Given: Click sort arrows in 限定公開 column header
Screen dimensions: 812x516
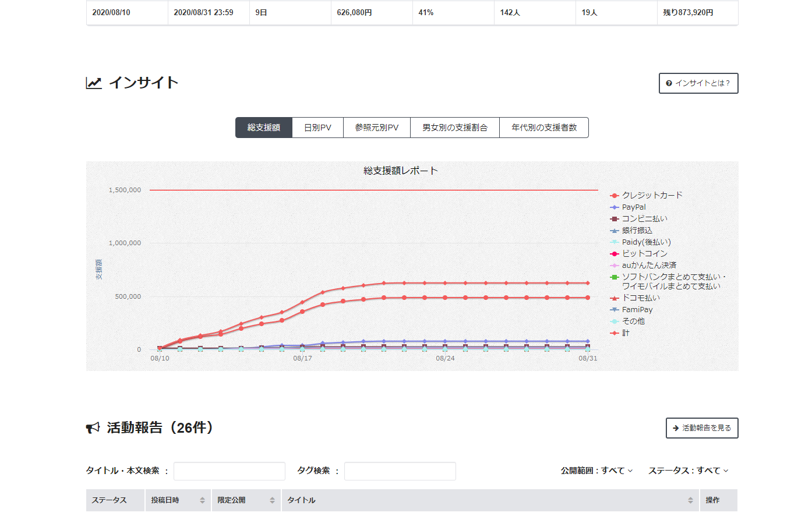Looking at the screenshot, I should click(x=272, y=500).
